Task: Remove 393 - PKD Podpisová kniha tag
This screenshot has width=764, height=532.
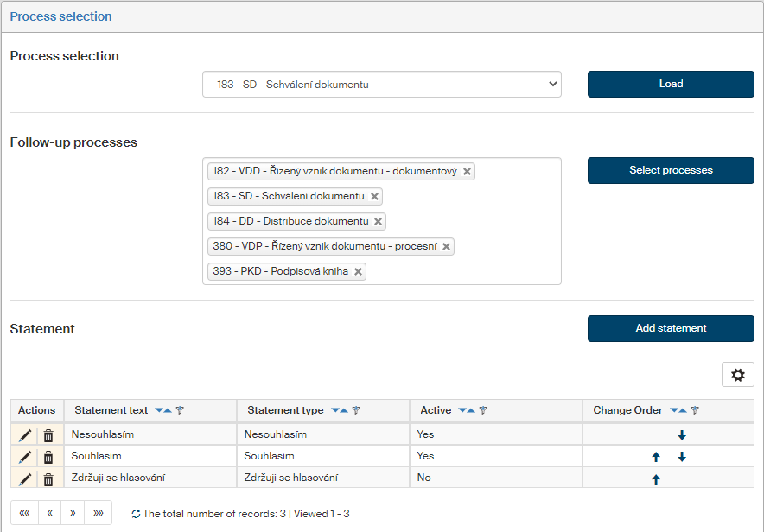Action: [x=358, y=272]
